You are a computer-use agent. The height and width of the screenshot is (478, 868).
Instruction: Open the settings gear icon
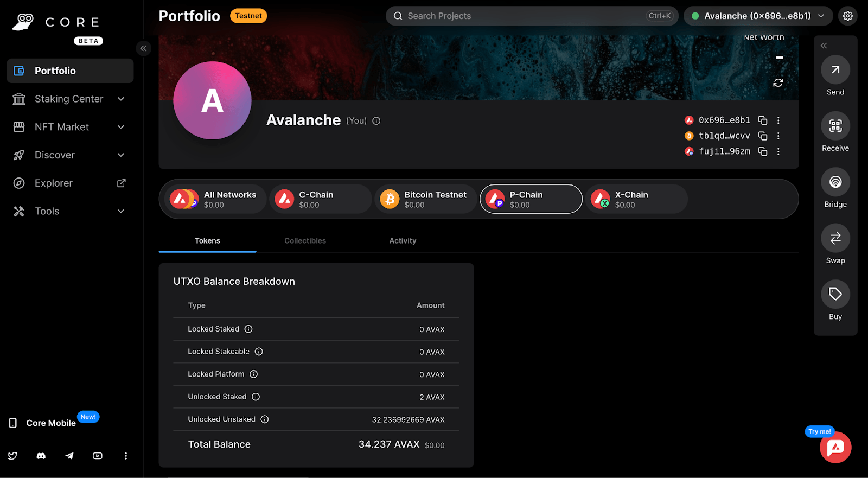[848, 16]
